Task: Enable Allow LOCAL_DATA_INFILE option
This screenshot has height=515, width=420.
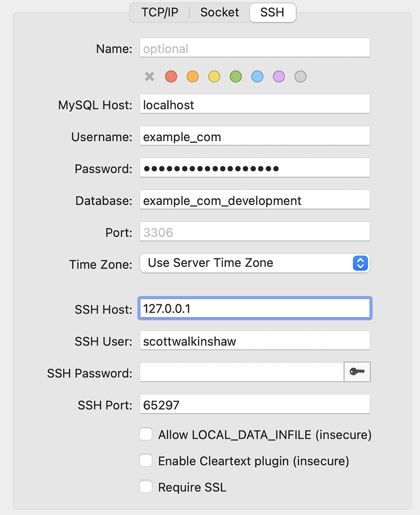Action: pos(146,434)
